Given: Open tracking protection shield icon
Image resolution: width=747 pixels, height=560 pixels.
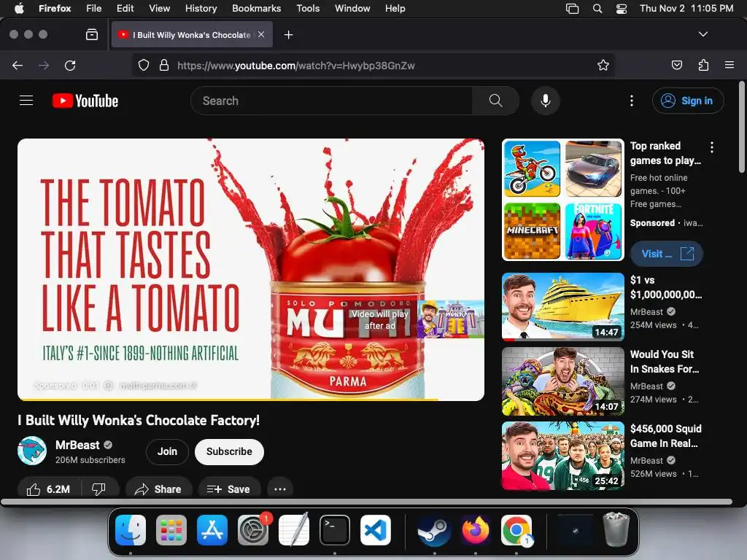Looking at the screenshot, I should (144, 65).
